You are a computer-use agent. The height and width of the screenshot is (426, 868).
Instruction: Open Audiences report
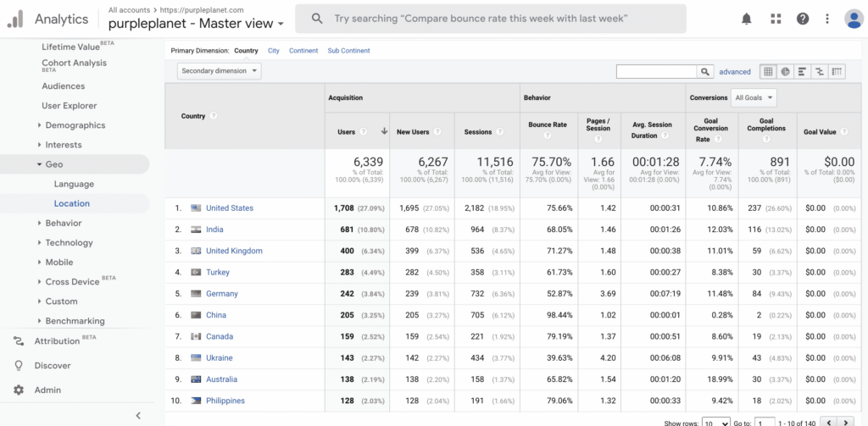63,86
